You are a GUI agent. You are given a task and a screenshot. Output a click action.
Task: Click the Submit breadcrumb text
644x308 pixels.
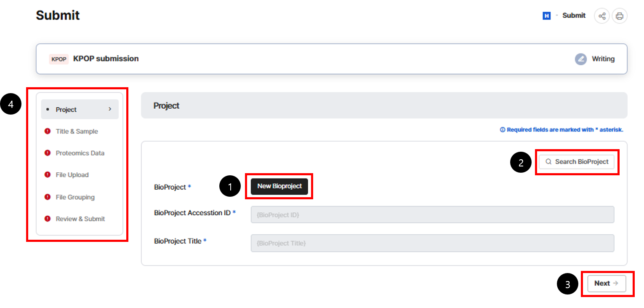(574, 16)
